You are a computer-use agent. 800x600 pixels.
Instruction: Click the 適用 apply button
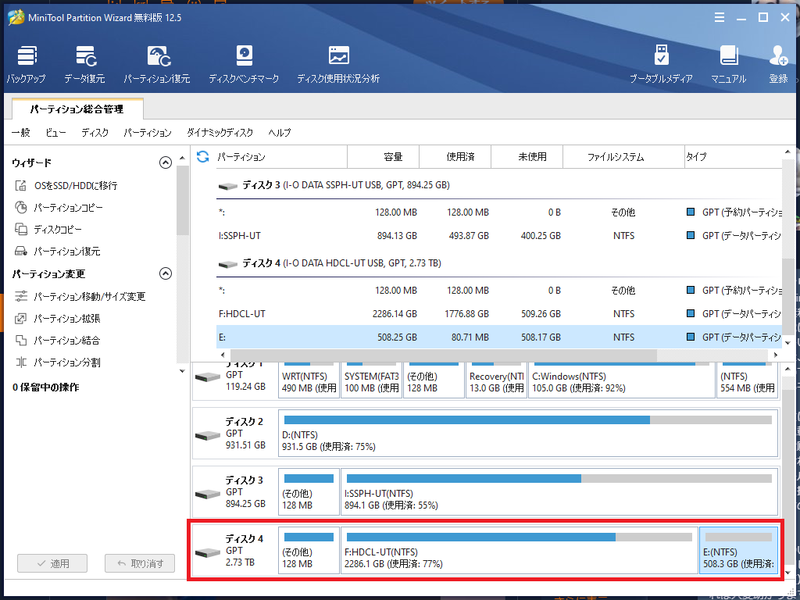coord(53,563)
